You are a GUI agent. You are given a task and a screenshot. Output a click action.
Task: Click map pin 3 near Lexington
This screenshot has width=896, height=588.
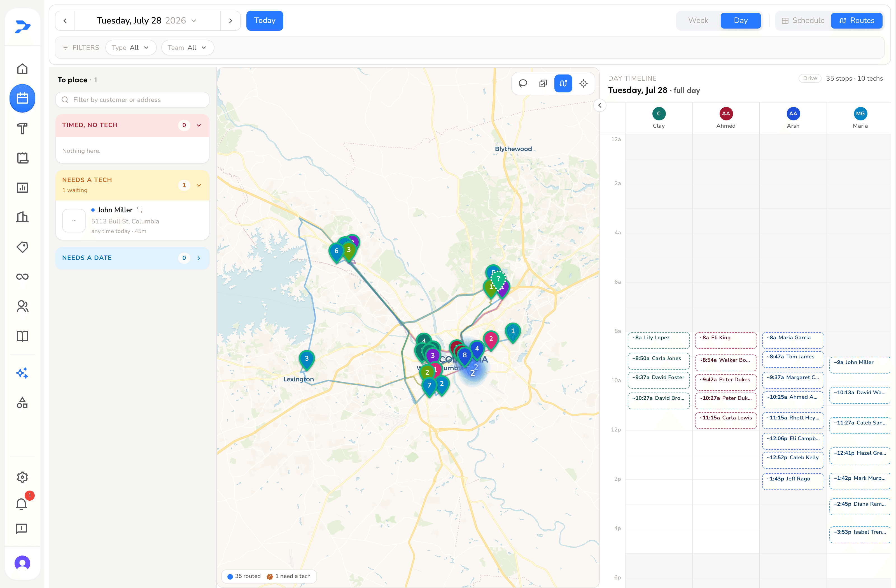pyautogui.click(x=306, y=359)
